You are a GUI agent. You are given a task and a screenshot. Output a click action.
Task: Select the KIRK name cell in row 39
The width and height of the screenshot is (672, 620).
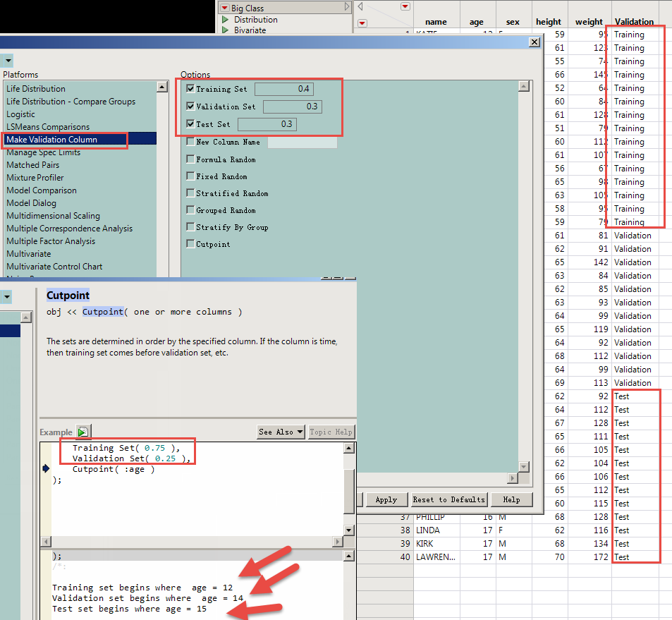[x=436, y=544]
